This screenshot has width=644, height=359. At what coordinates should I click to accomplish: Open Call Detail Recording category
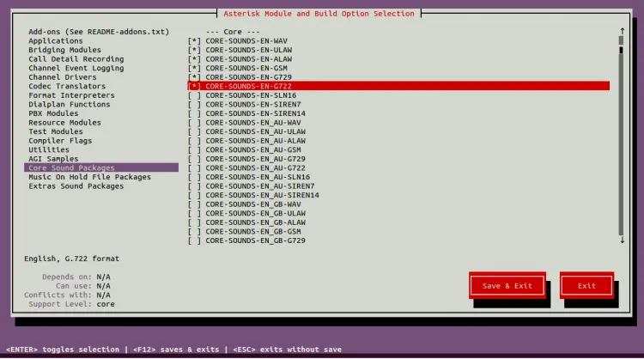coord(76,58)
